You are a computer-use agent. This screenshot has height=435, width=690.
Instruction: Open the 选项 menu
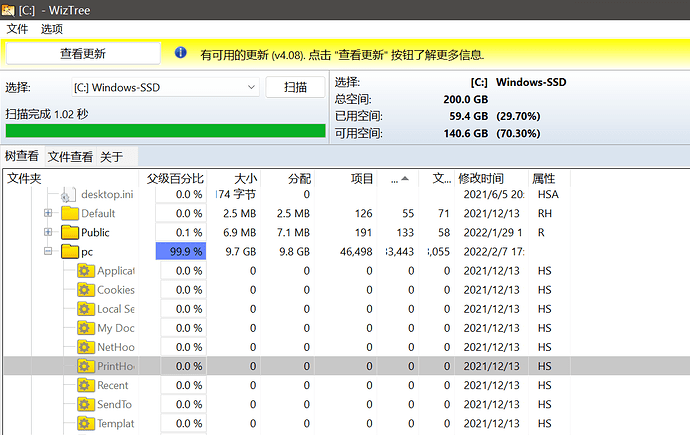[x=52, y=29]
